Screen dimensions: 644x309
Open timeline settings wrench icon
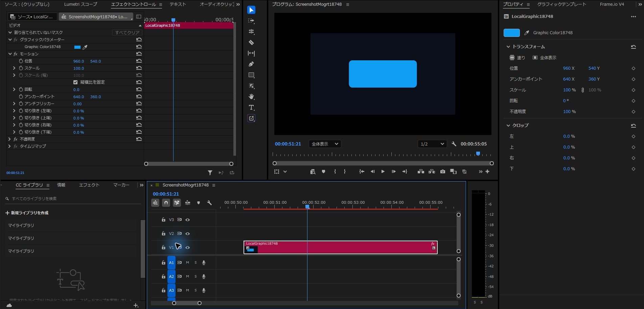click(x=209, y=203)
